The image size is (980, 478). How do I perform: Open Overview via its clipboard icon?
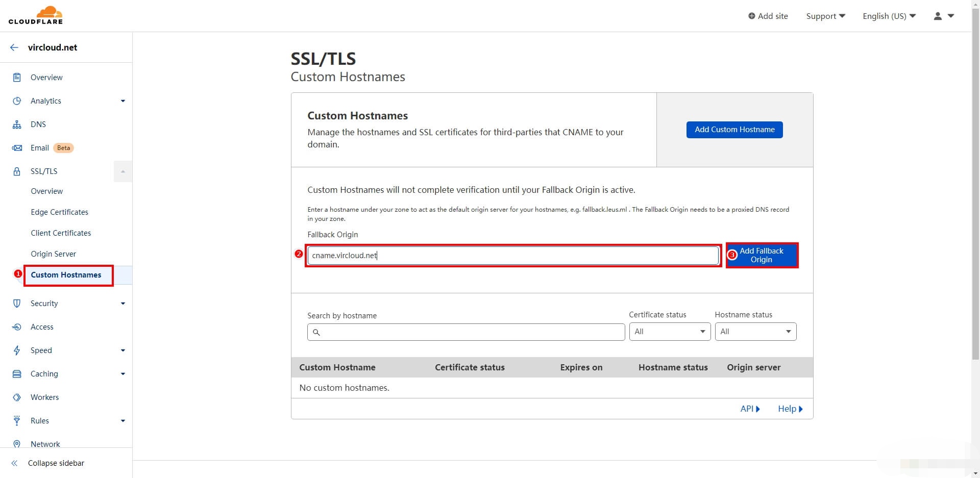point(17,78)
